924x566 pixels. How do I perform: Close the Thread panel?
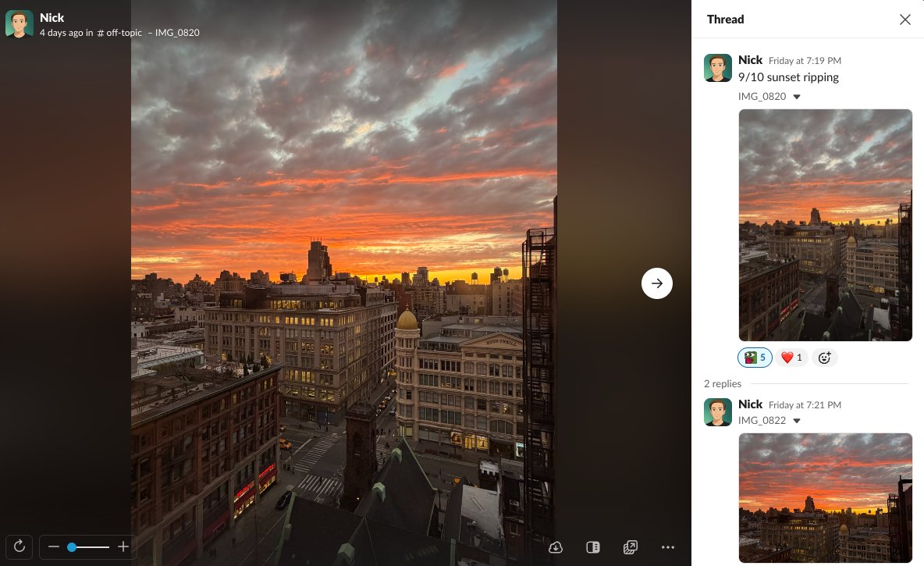[905, 20]
